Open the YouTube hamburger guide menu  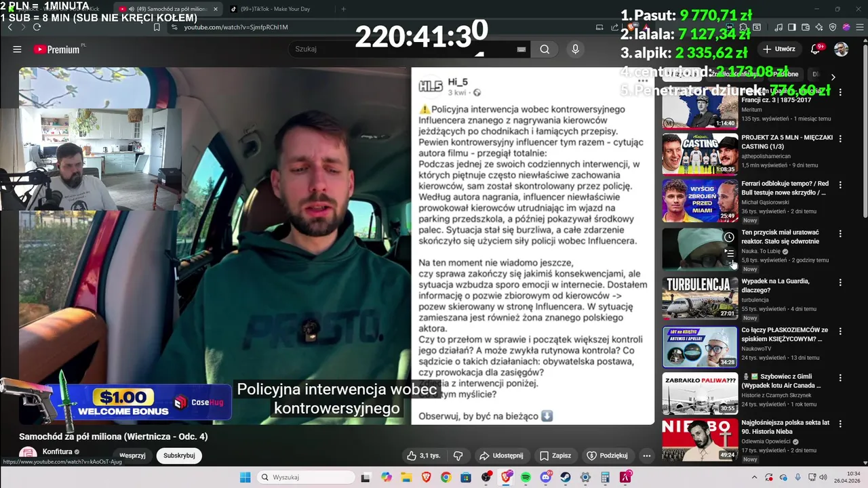pos(17,49)
